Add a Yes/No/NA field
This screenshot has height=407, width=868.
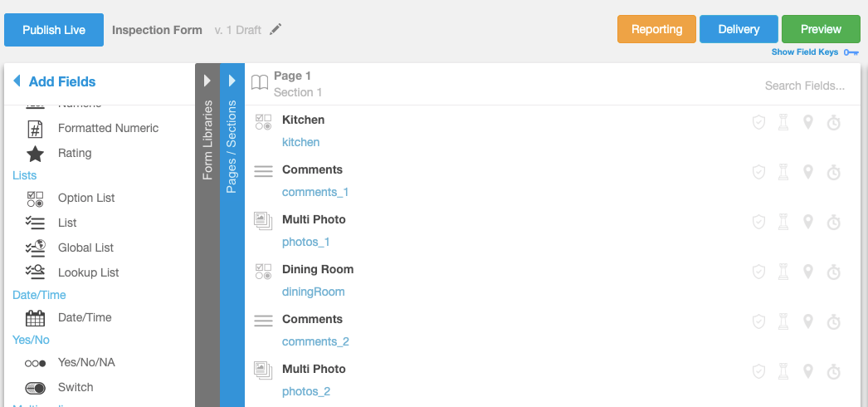coord(86,363)
